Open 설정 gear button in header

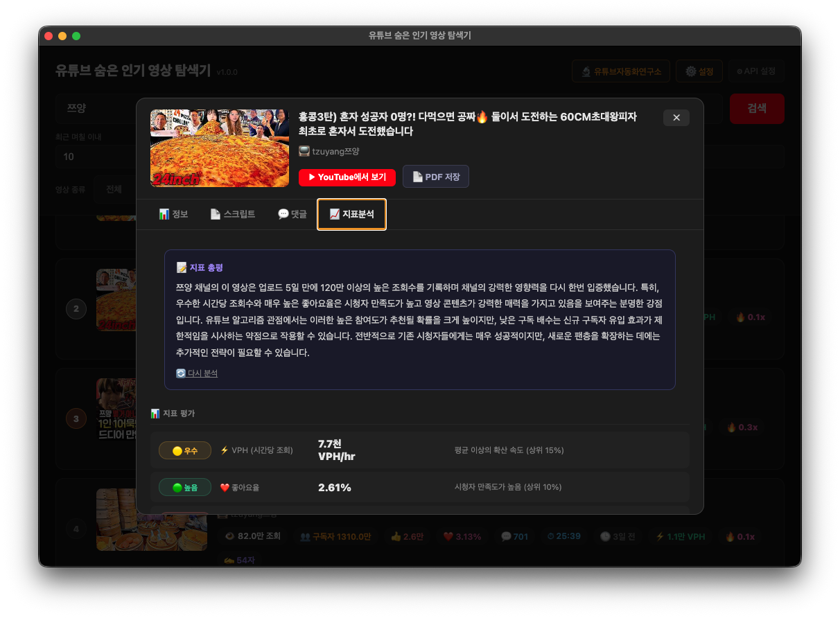point(699,71)
